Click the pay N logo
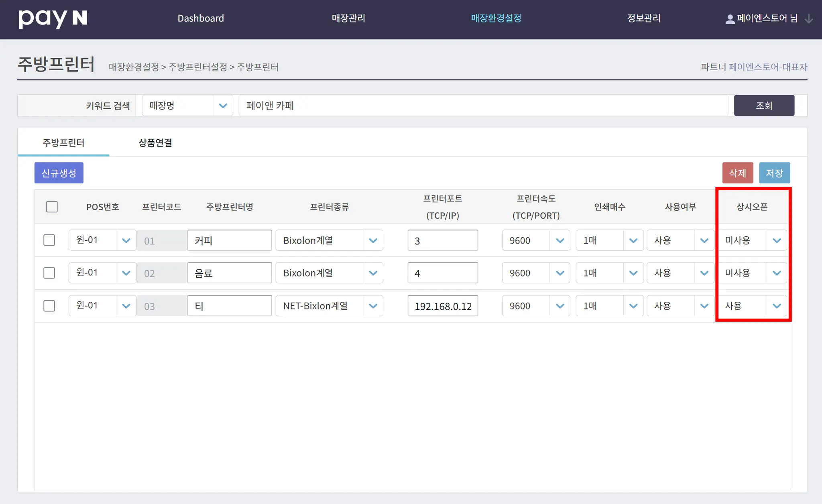The width and height of the screenshot is (822, 504). pos(53,18)
